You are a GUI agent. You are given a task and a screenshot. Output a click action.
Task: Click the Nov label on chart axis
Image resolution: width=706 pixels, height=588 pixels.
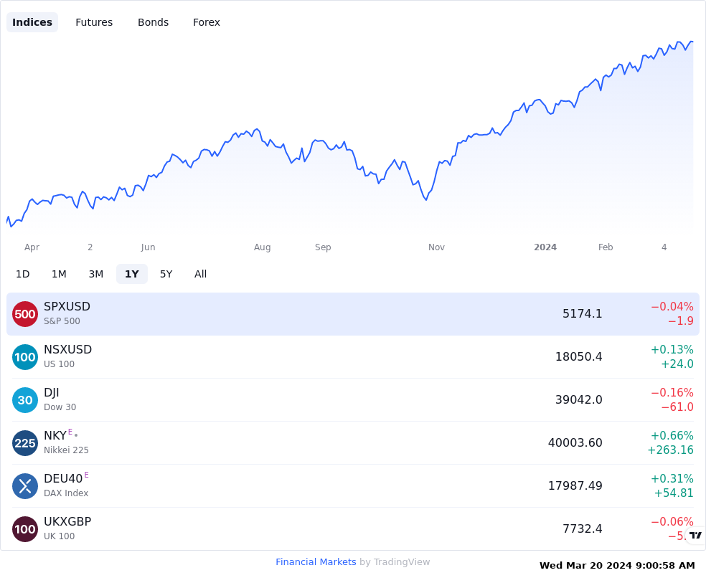point(436,247)
